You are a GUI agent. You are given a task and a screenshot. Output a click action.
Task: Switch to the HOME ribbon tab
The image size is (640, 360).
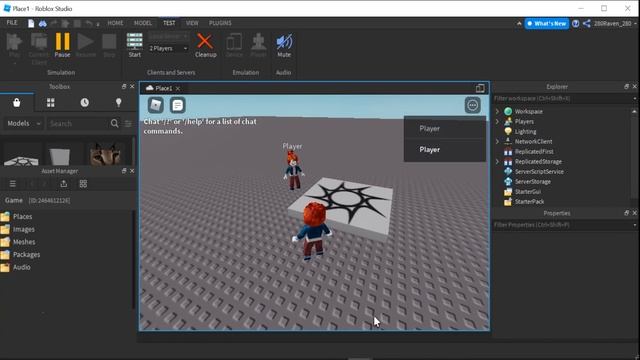[x=115, y=23]
